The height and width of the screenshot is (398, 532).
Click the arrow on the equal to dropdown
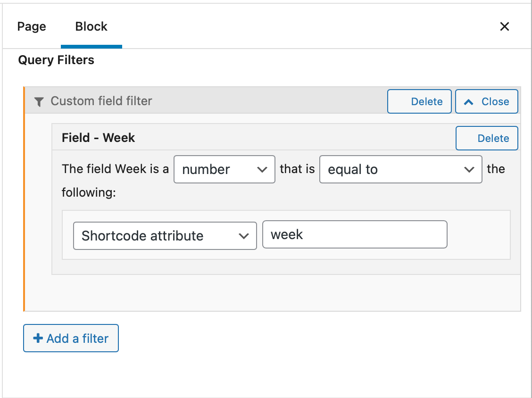469,170
